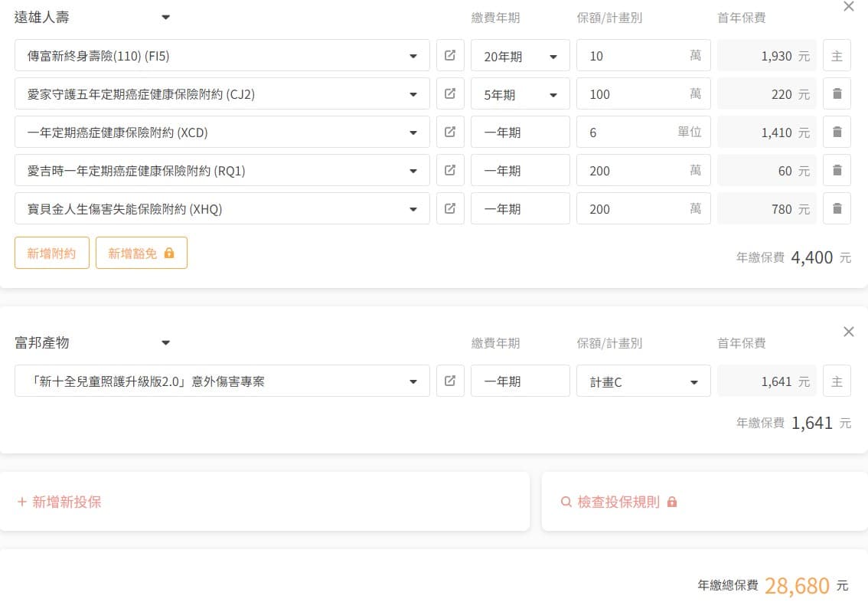Remove the 富邦產物 policy card
This screenshot has height=602, width=868.
pyautogui.click(x=848, y=332)
